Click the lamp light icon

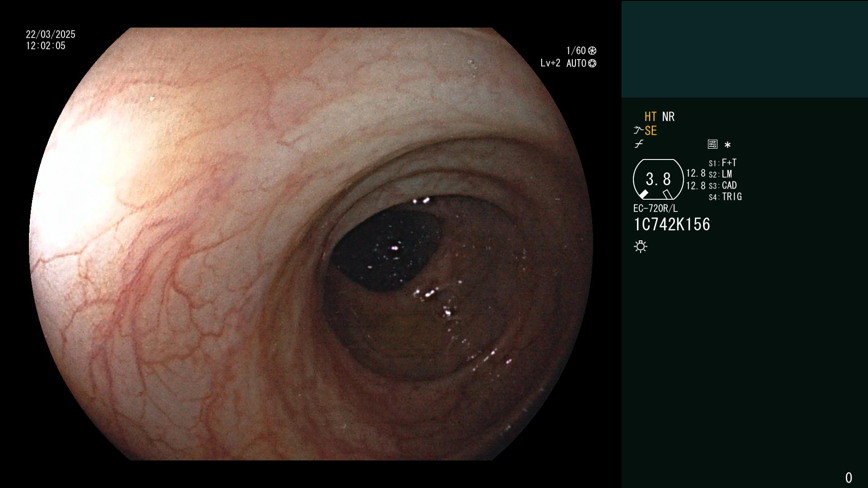(x=641, y=247)
